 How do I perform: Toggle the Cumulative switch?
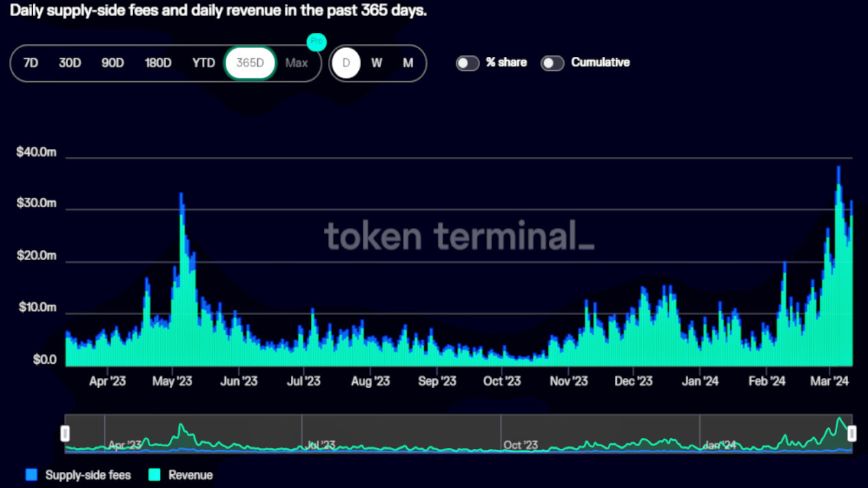pyautogui.click(x=552, y=63)
